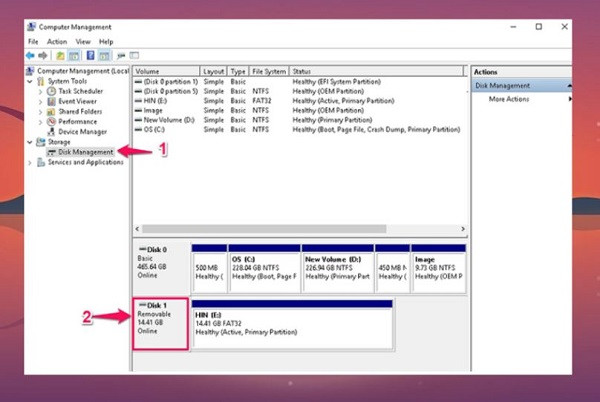Click the Device Manager icon
600x402 pixels.
tap(51, 132)
